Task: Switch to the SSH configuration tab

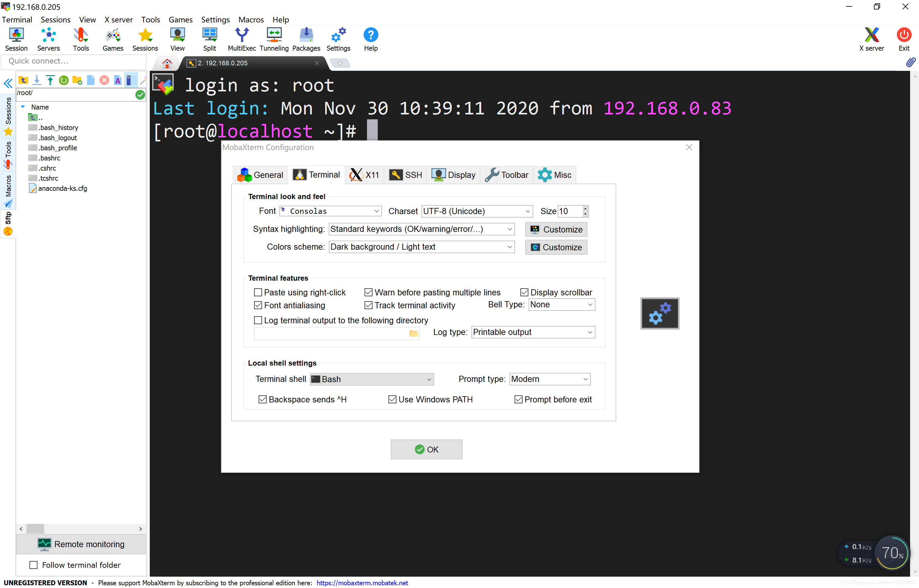Action: [406, 175]
